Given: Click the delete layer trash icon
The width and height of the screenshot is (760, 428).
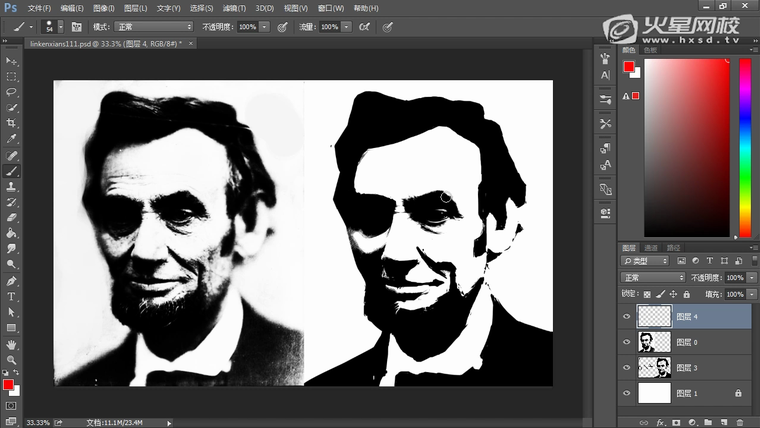Looking at the screenshot, I should pyautogui.click(x=739, y=423).
